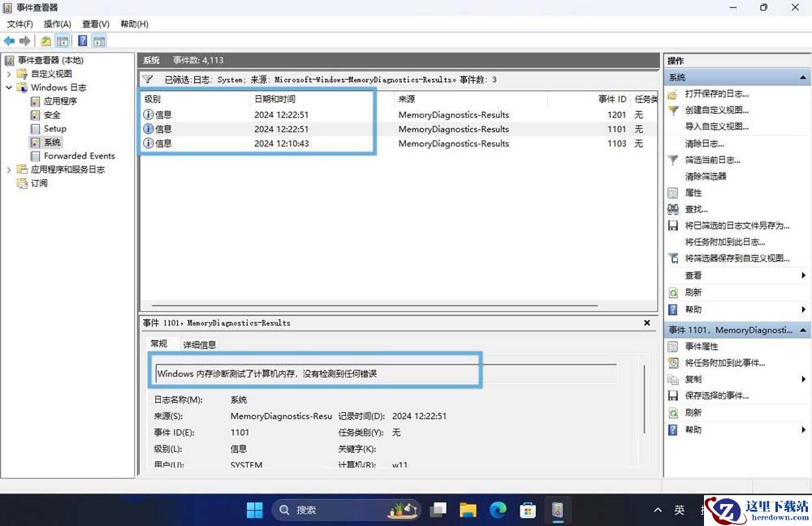
Task: Open the 帮助(H) menu
Action: pos(134,24)
